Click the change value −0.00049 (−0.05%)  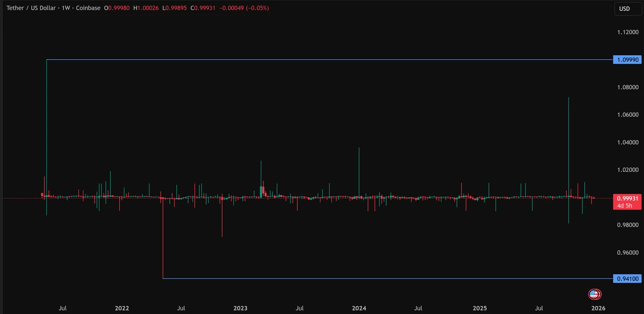(244, 8)
